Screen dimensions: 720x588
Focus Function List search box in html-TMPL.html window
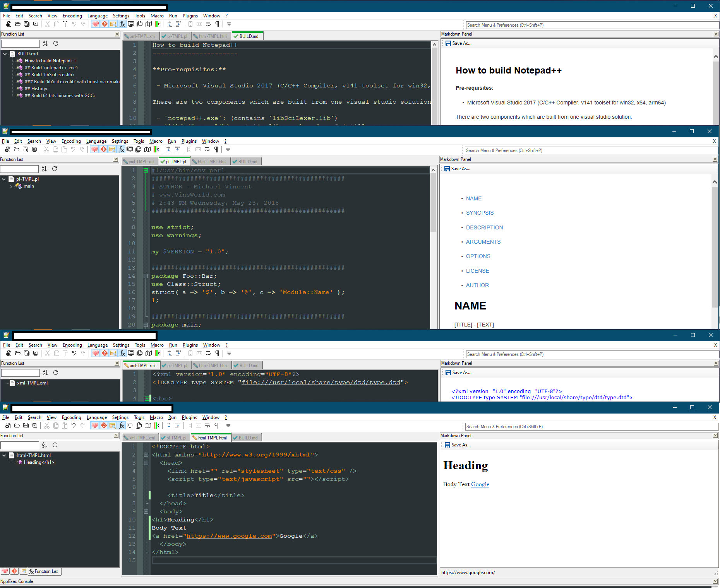pos(19,445)
